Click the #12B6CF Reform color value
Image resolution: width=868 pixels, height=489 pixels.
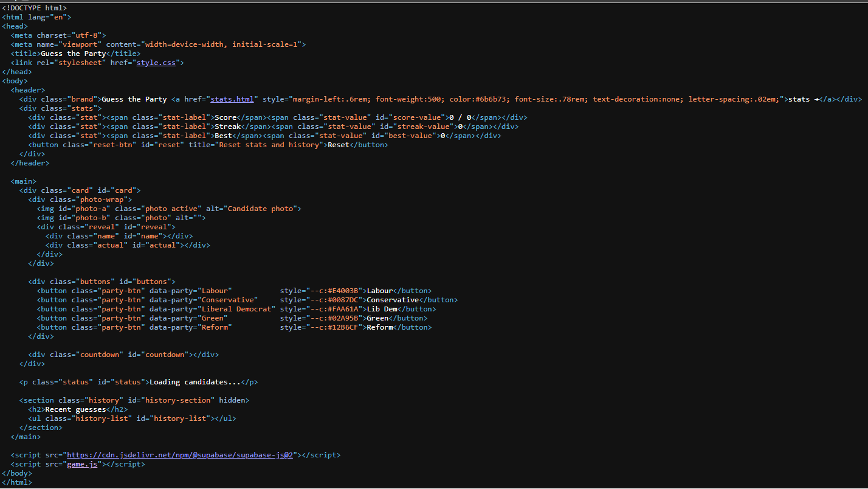343,327
